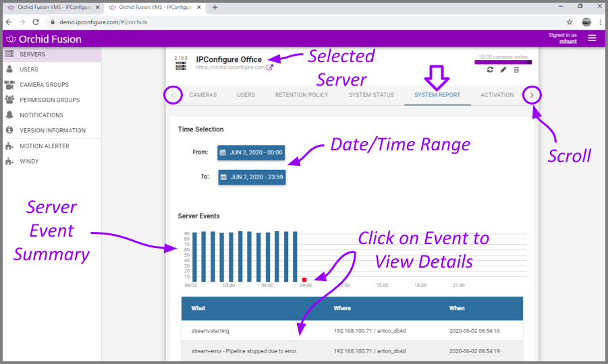Screen dimensions: 608x364
Task: Click the Where column header
Action: (342, 308)
